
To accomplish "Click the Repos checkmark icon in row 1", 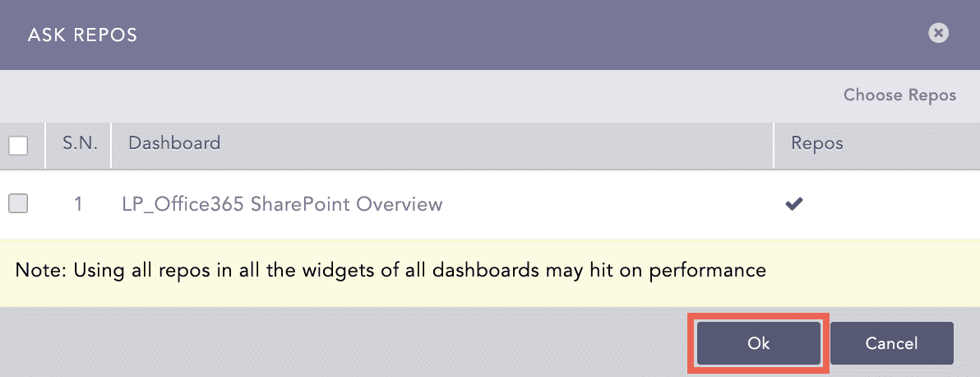I will click(793, 204).
